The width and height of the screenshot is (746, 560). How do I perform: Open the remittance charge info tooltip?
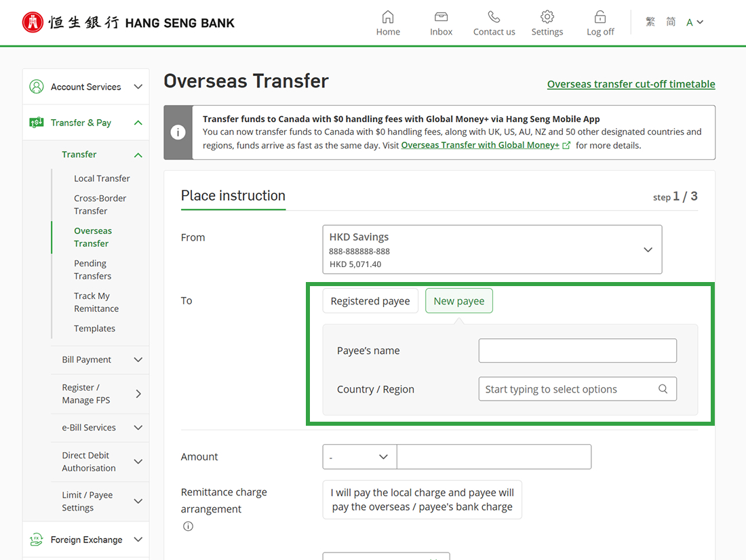click(x=188, y=525)
